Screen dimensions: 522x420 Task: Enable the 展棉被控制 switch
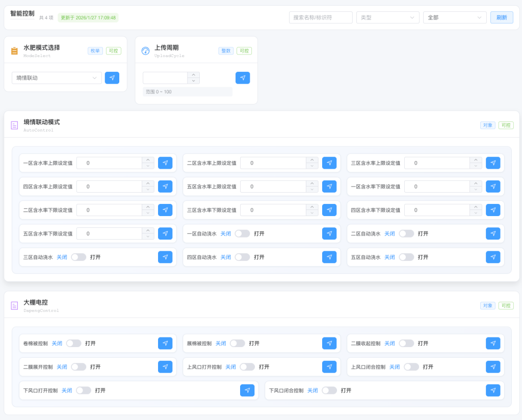coord(237,344)
